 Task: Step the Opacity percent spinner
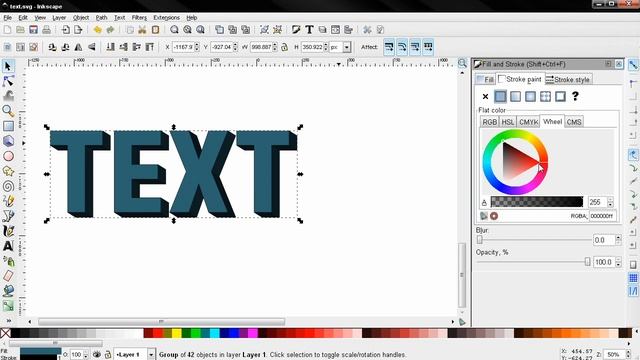[x=618, y=262]
